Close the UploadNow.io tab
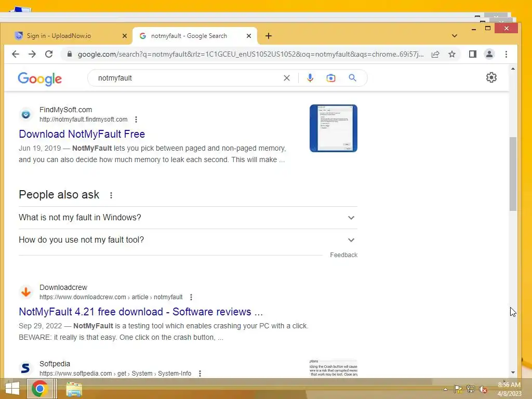Viewport: 532px width, 399px height. click(x=125, y=36)
